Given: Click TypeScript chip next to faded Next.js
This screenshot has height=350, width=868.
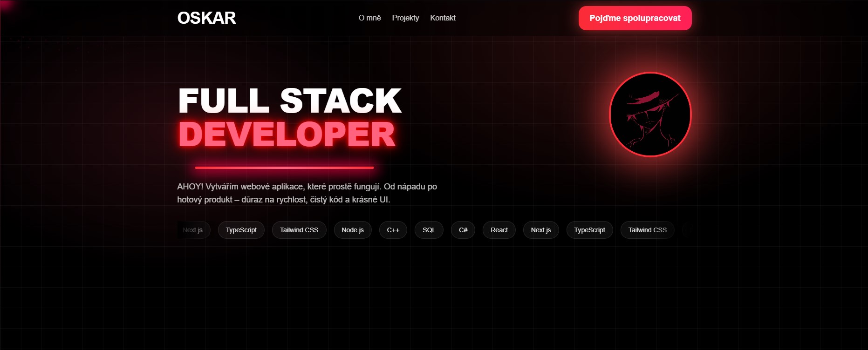Looking at the screenshot, I should (241, 230).
